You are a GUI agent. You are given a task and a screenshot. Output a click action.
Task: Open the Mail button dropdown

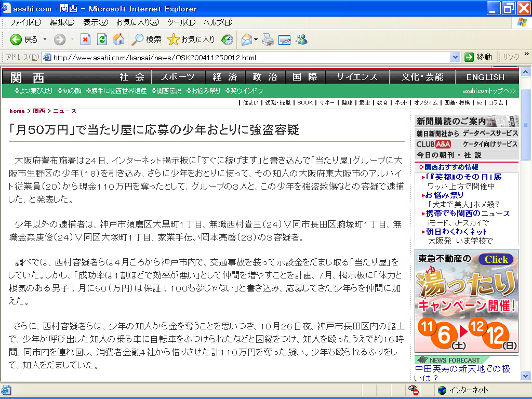tap(255, 39)
